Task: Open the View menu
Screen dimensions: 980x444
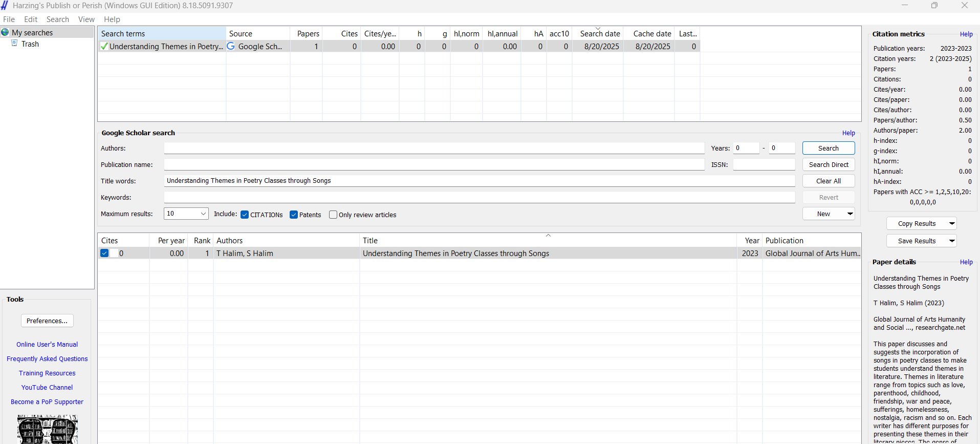Action: [x=86, y=19]
